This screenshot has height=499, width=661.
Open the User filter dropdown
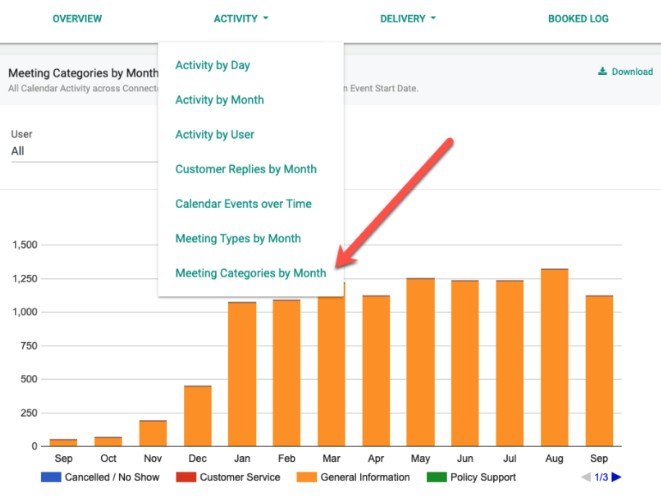click(80, 151)
